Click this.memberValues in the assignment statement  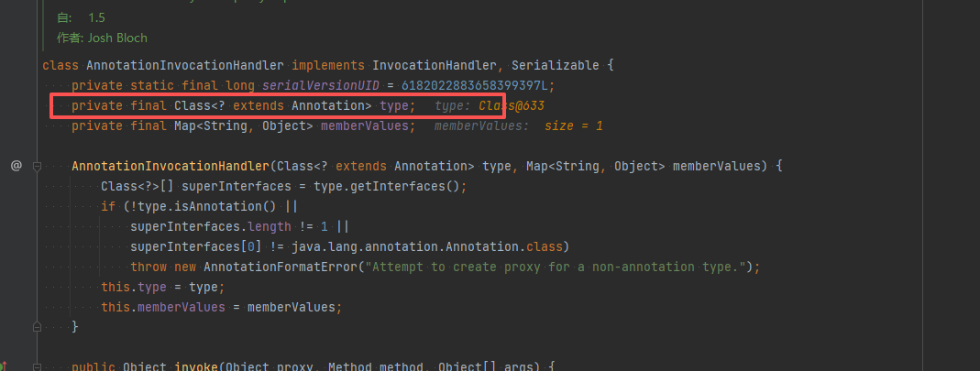[x=163, y=307]
